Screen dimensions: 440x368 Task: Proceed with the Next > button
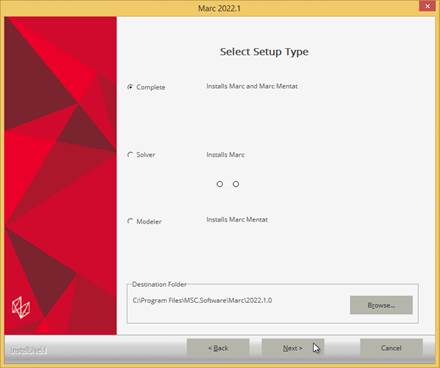[293, 348]
